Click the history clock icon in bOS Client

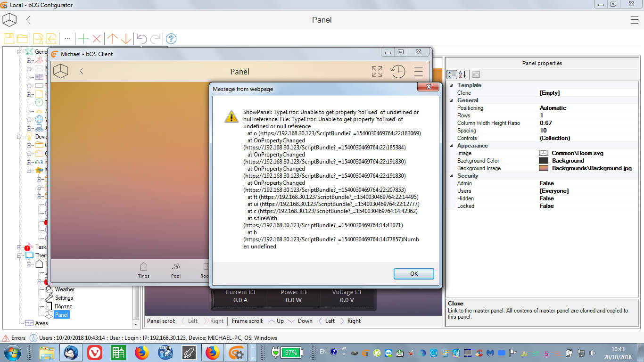tap(398, 72)
